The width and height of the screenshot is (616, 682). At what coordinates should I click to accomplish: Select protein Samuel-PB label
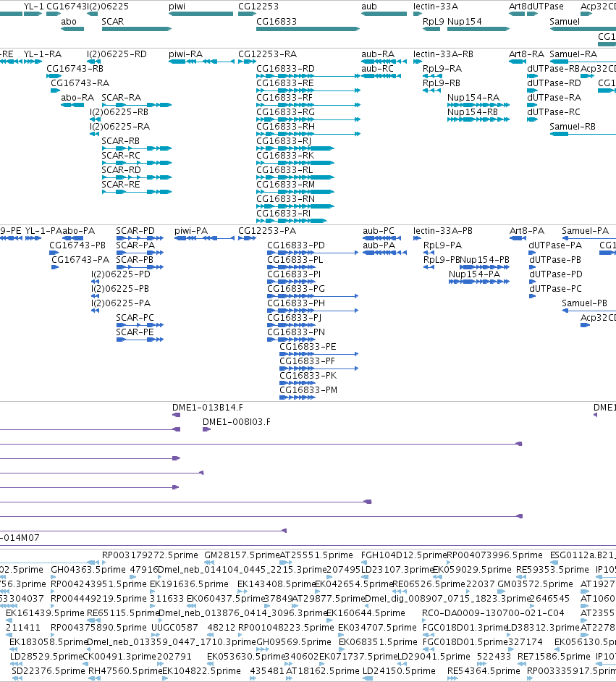pos(584,303)
